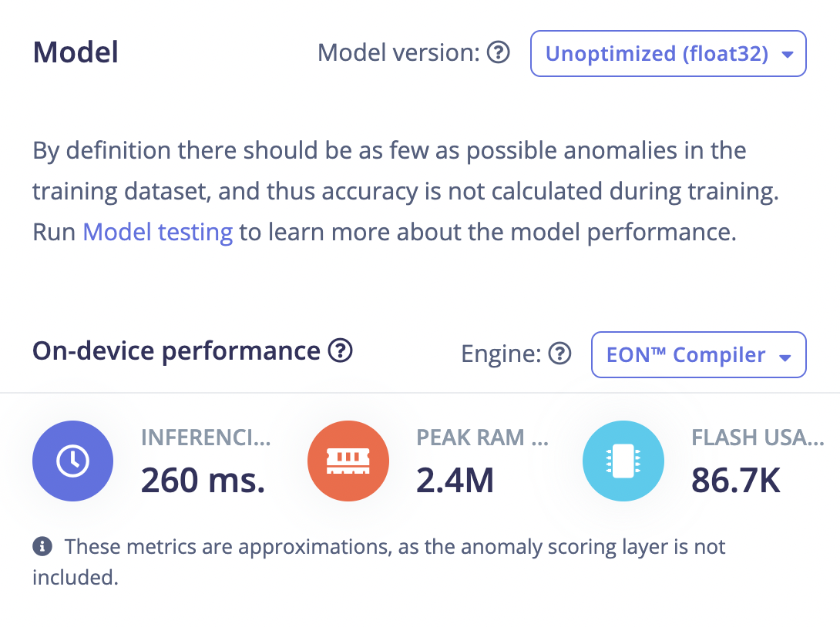840x627 pixels.
Task: Open the Model testing link
Action: pos(157,233)
